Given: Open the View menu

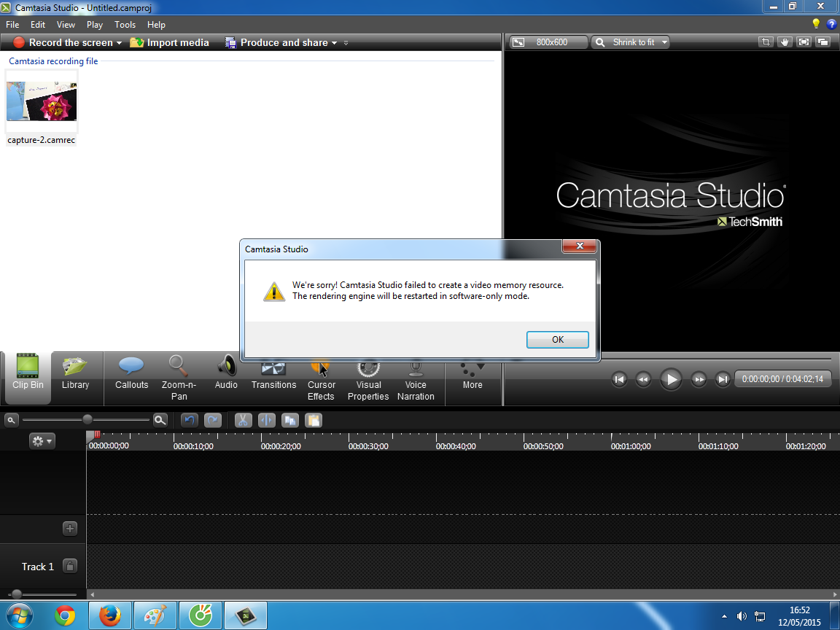Looking at the screenshot, I should [x=66, y=25].
